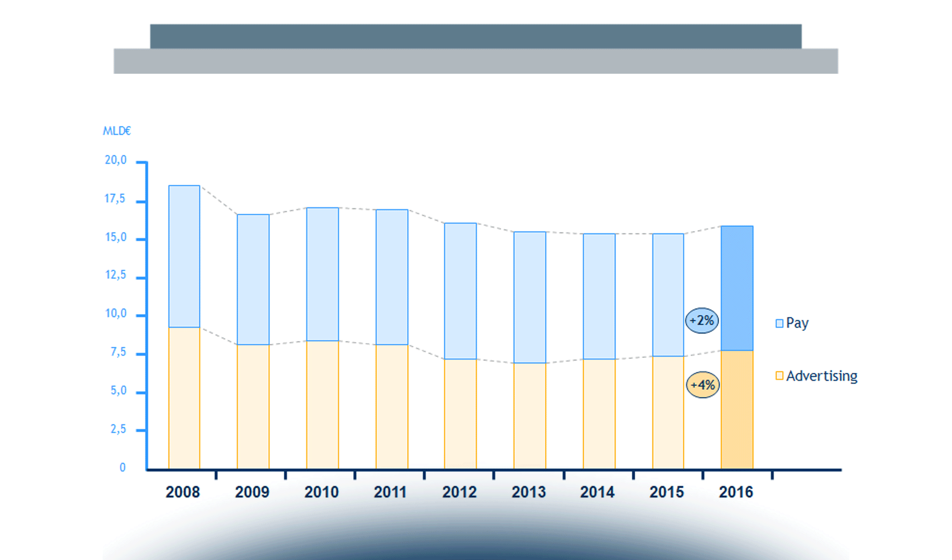Click the light gray header bar

(x=476, y=61)
